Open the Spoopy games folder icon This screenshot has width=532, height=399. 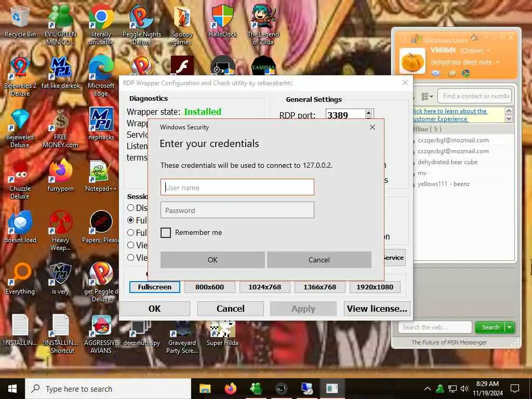coord(182,25)
